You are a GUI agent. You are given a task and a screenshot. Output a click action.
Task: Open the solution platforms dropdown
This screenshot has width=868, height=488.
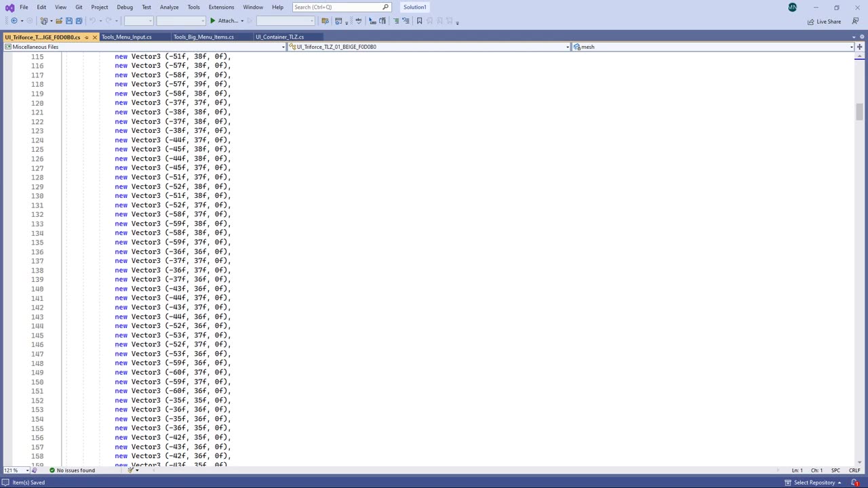[181, 21]
